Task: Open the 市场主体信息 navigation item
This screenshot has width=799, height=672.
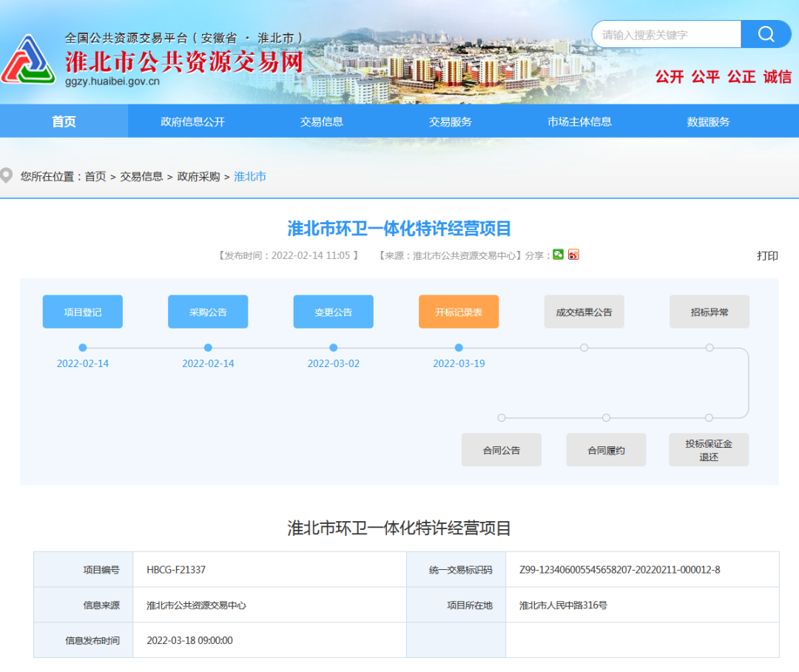Action: pos(579,121)
